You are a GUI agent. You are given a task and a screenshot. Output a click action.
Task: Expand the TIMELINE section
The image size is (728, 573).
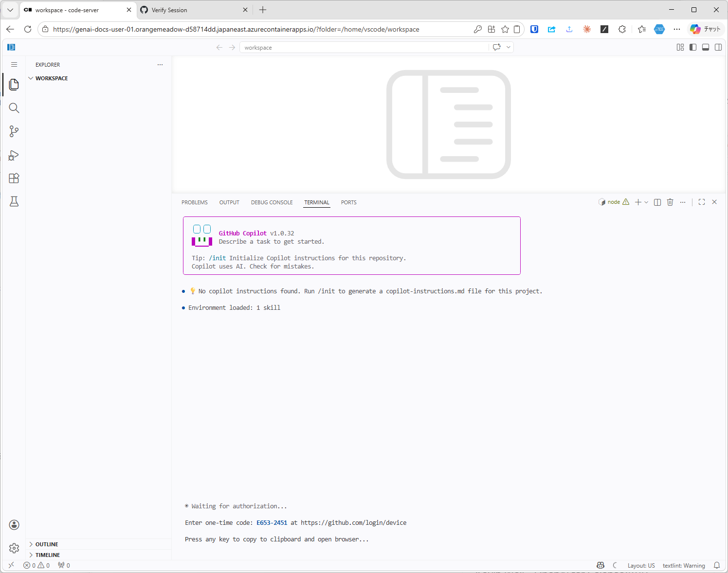48,555
